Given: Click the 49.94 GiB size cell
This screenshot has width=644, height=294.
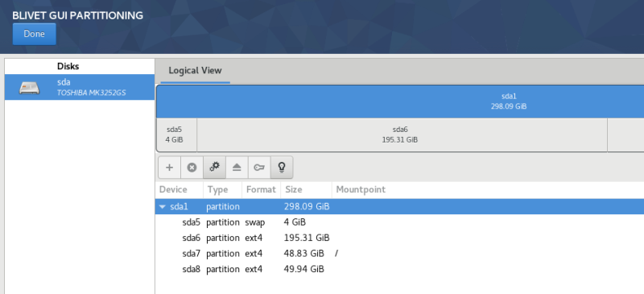Looking at the screenshot, I should 304,269.
